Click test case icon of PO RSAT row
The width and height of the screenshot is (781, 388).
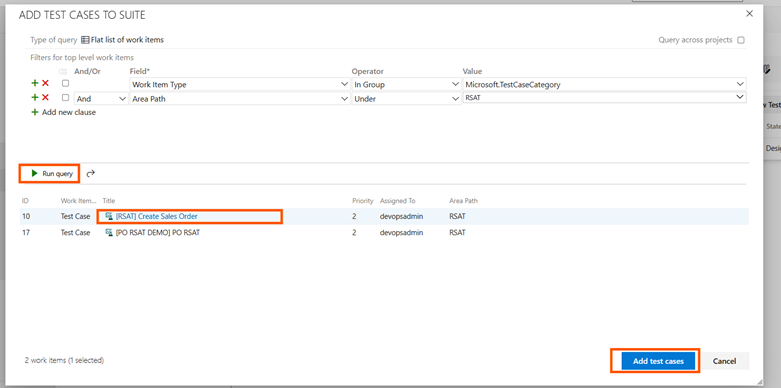pos(109,233)
